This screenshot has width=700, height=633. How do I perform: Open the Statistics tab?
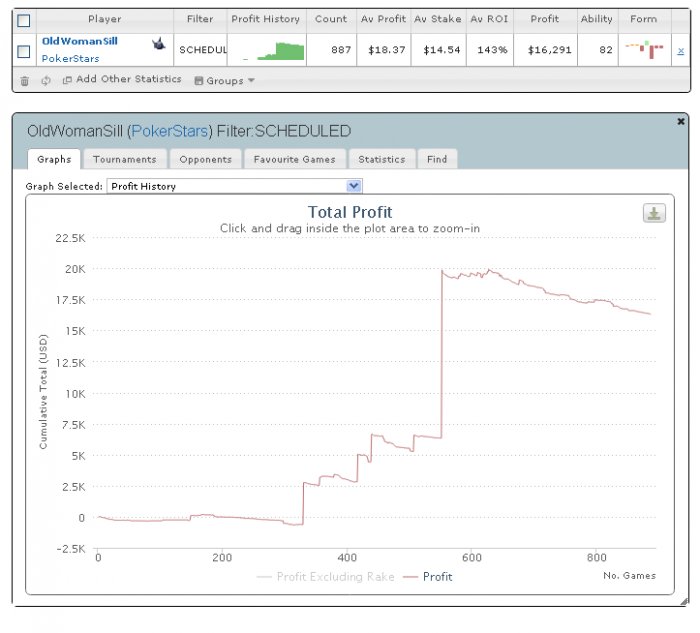pyautogui.click(x=382, y=159)
